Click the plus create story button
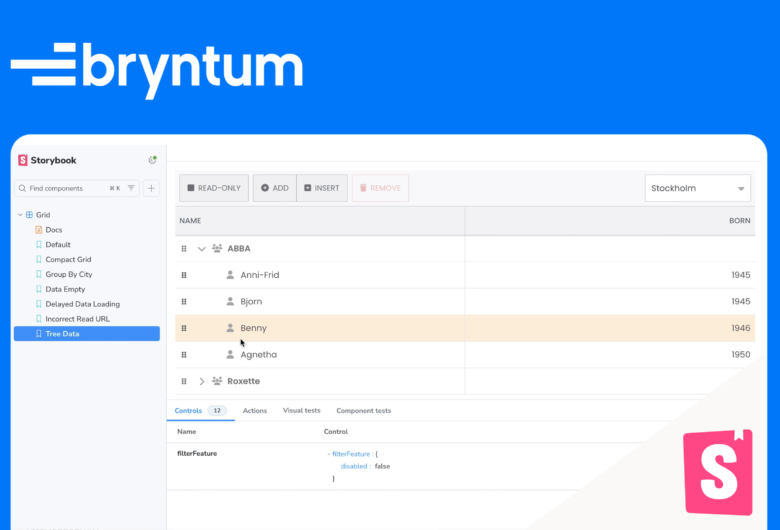Image resolution: width=780 pixels, height=530 pixels. coord(151,188)
